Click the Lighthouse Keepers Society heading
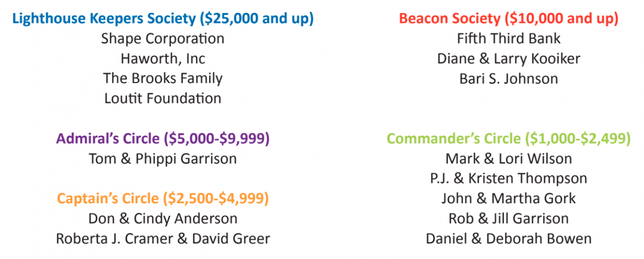The image size is (644, 259). click(163, 19)
